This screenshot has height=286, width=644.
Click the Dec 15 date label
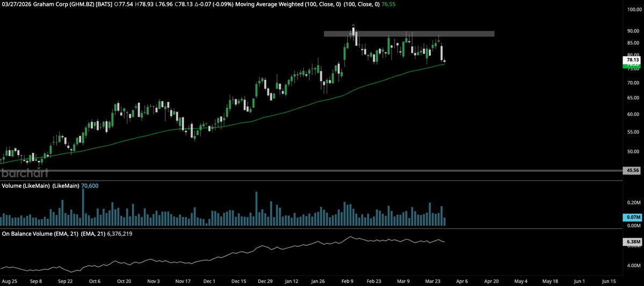click(239, 281)
